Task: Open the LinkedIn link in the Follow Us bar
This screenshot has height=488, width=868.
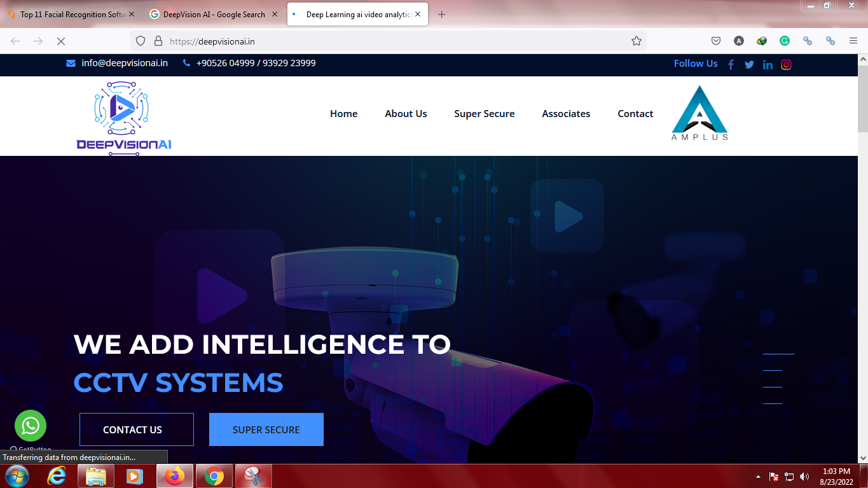Action: click(768, 64)
